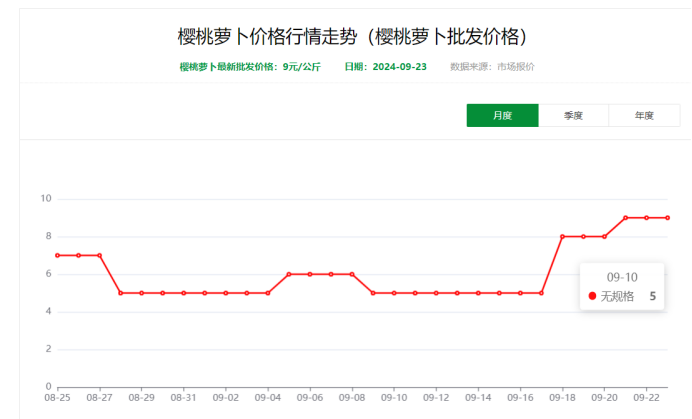
Task: Click the tooltip date 09-10
Action: click(x=622, y=277)
